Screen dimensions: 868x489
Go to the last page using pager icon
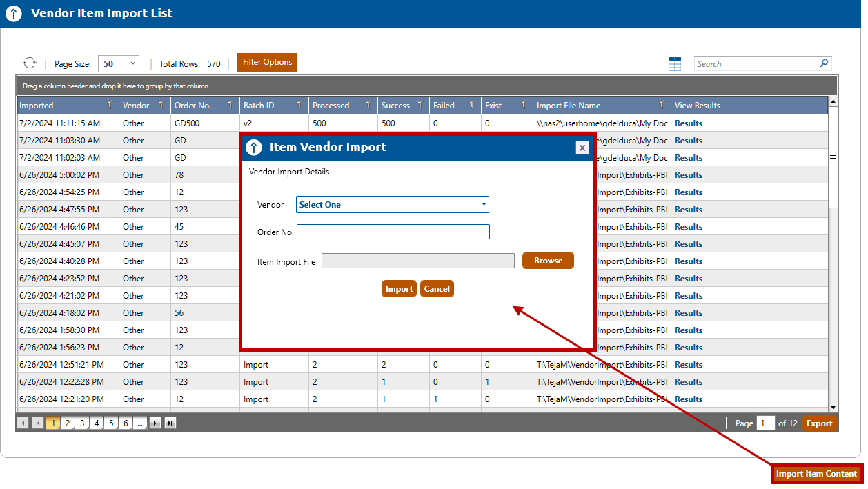coord(170,423)
